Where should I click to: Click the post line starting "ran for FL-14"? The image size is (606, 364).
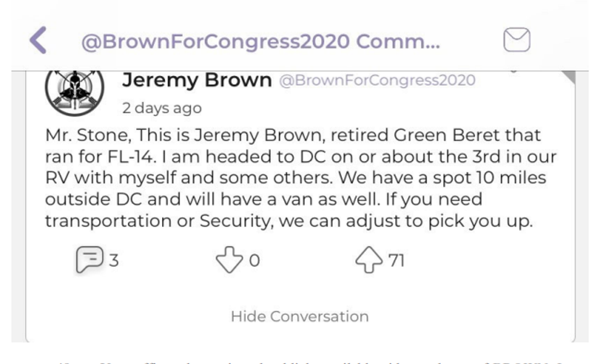(301, 156)
